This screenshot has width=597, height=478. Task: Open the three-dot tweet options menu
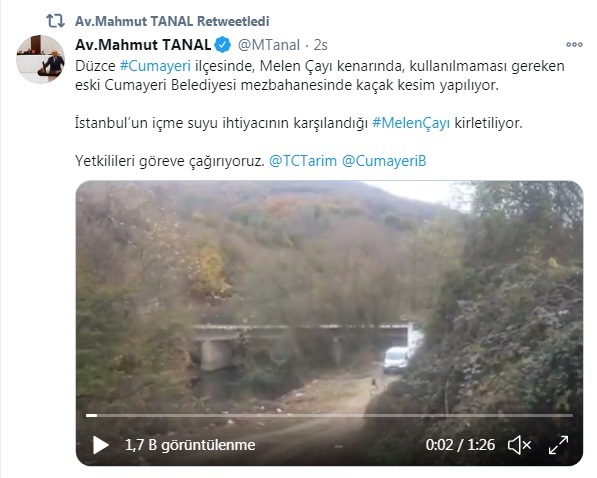(574, 45)
